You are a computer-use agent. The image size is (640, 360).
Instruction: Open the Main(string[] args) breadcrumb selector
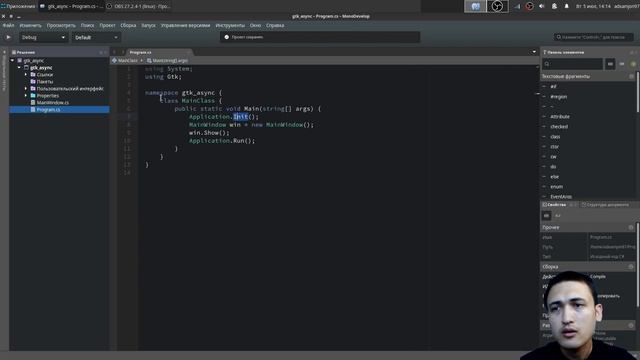(x=167, y=60)
